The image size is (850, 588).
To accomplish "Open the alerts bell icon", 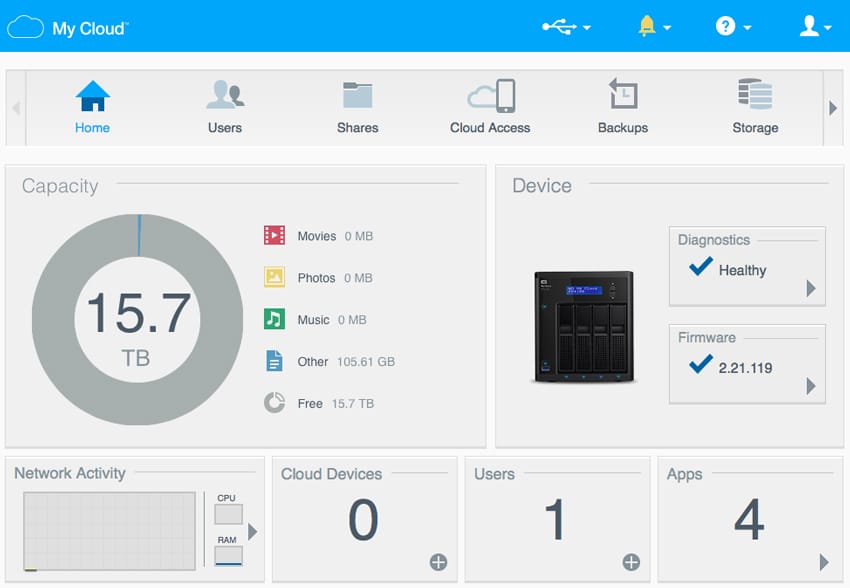I will 647,26.
